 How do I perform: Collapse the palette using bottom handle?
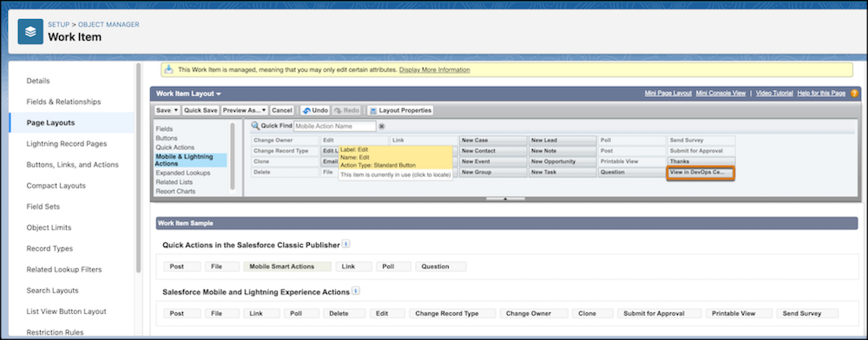[x=505, y=199]
